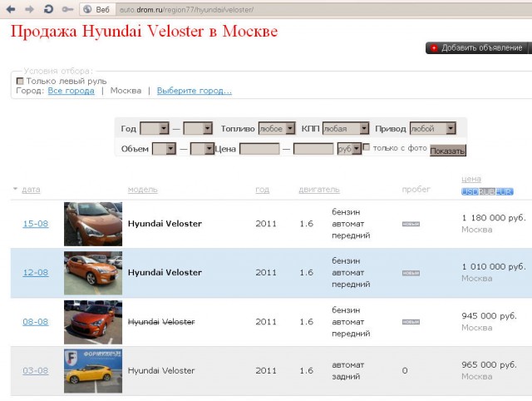Open the orange car photo for 08-08
This screenshot has height=401, width=532.
93,322
